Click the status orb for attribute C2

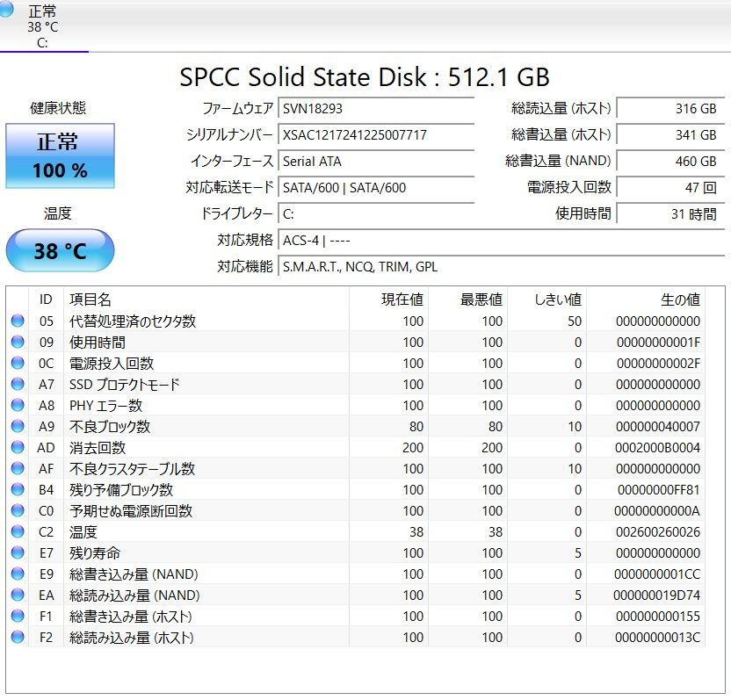tap(18, 531)
